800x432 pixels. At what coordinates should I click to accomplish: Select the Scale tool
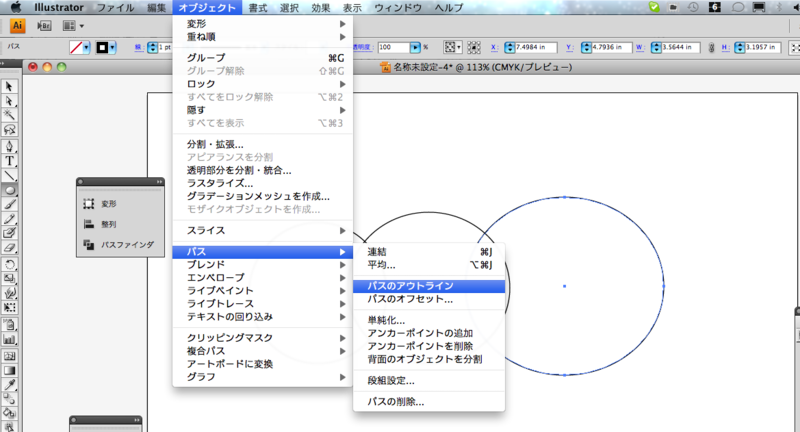pos(9,278)
